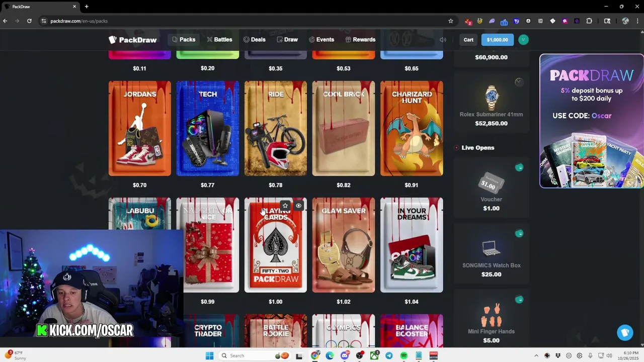Open the Battle Rookie pack
The width and height of the screenshot is (644, 362).
(276, 331)
